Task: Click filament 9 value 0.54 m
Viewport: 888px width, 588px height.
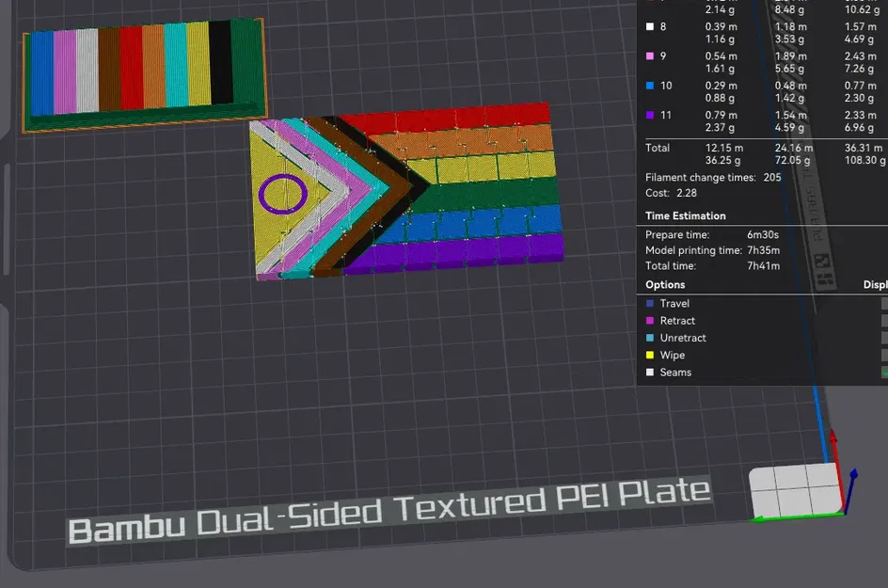Action: coord(721,56)
